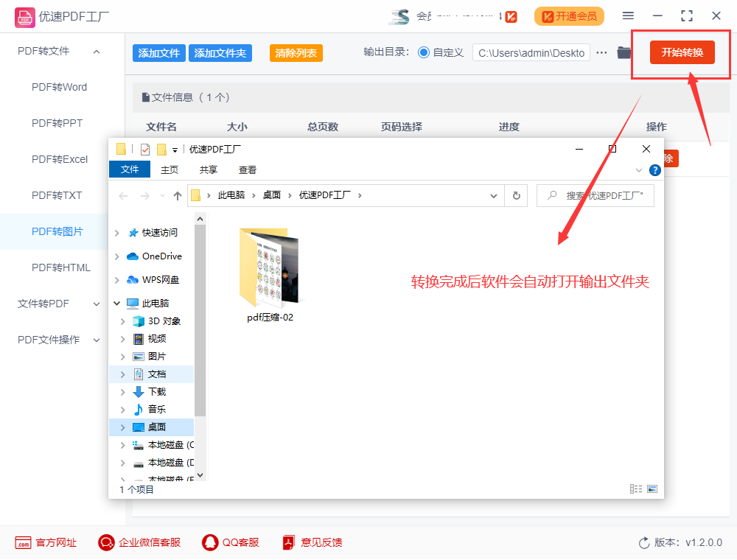This screenshot has height=560, width=737.
Task: Select PDF转图片 in the sidebar
Action: pyautogui.click(x=55, y=231)
